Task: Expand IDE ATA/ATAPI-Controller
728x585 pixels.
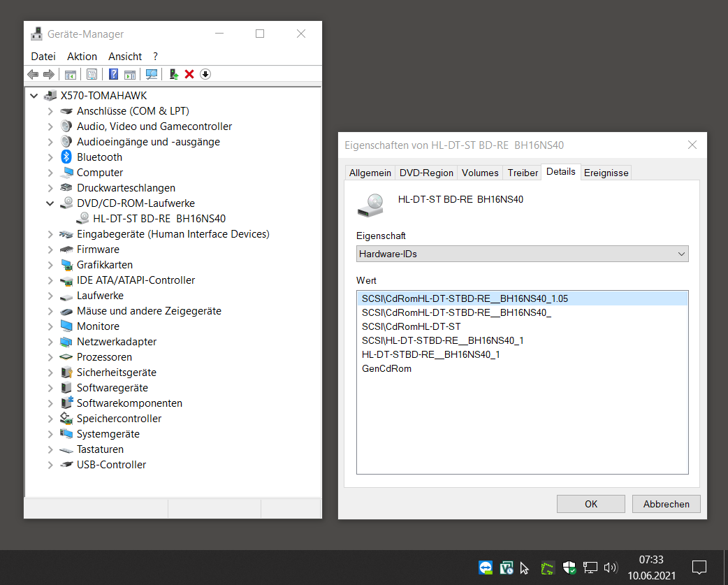Action: (50, 280)
